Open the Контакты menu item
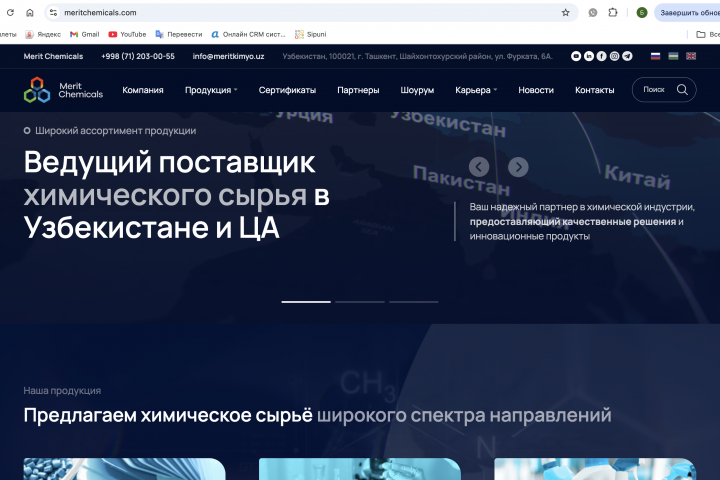Screen dimensions: 720x480 pyautogui.click(x=595, y=90)
